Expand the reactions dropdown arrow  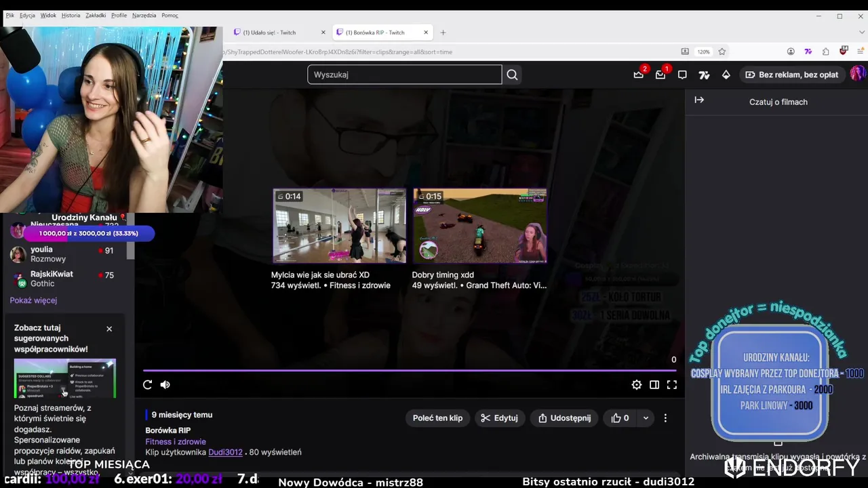[x=646, y=418]
